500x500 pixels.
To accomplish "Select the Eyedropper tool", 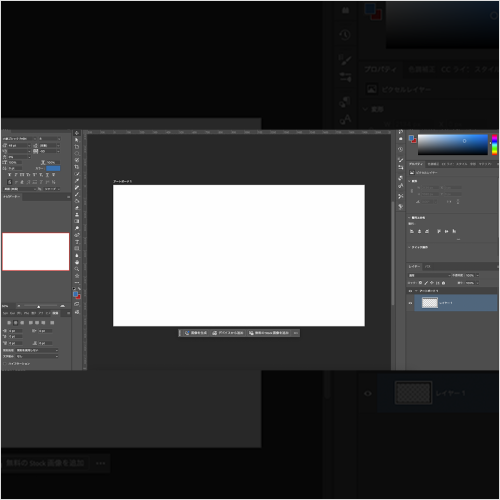I will point(77,180).
